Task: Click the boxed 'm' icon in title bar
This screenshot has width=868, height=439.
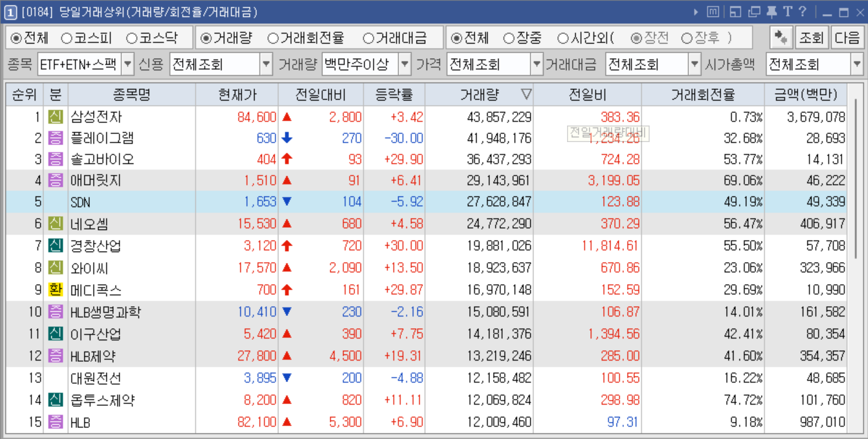Action: (713, 12)
